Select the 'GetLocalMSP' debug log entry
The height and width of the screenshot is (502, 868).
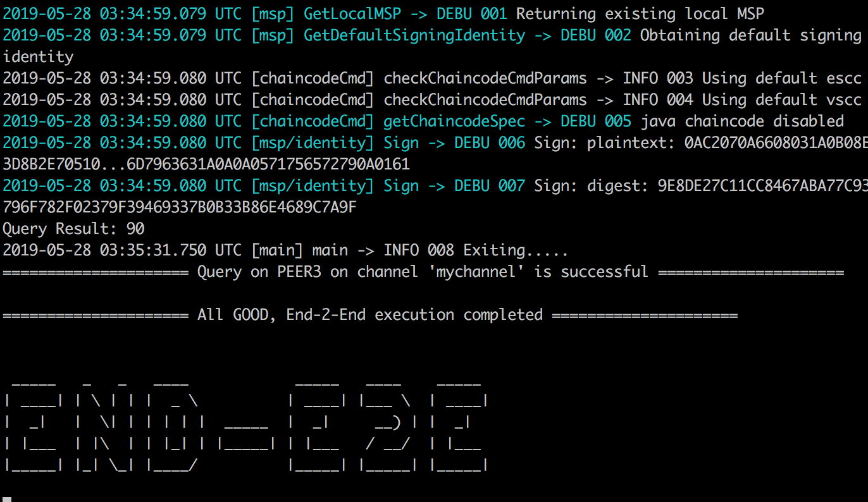coord(383,14)
